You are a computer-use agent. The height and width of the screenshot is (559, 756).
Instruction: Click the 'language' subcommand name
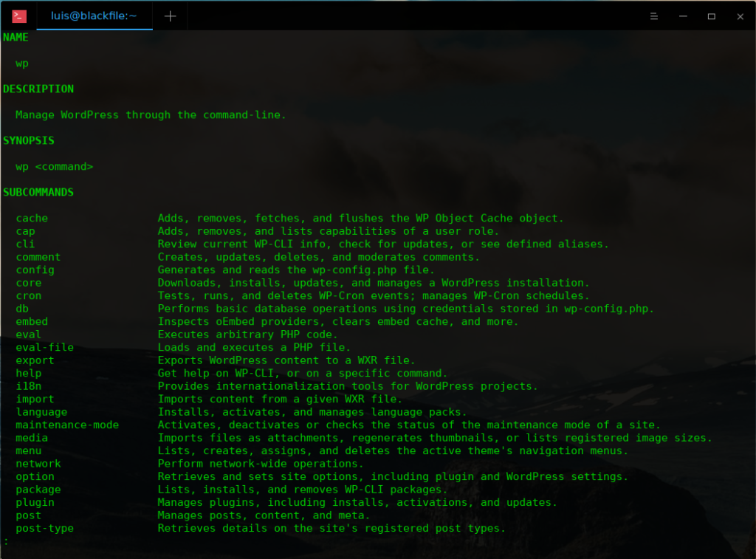pos(41,412)
